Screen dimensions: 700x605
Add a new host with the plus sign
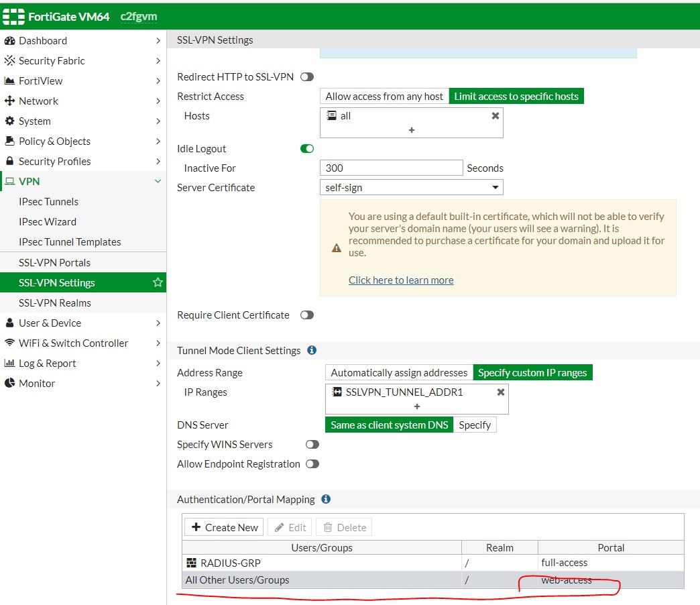coord(412,130)
